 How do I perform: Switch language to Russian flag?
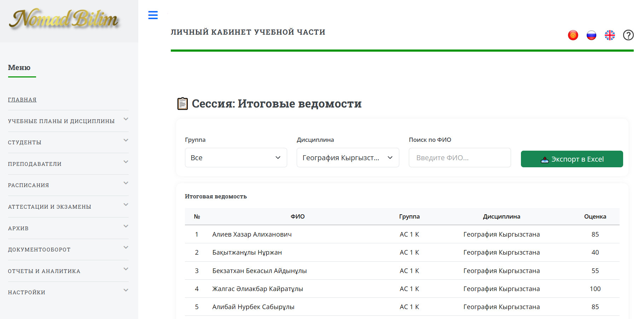coord(591,35)
